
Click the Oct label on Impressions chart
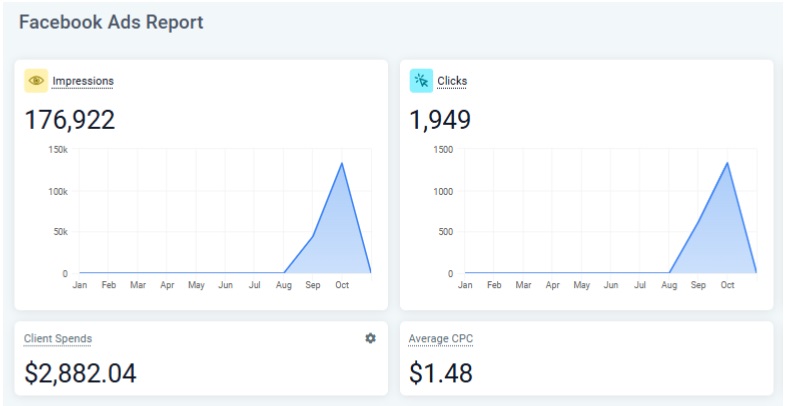coord(342,285)
